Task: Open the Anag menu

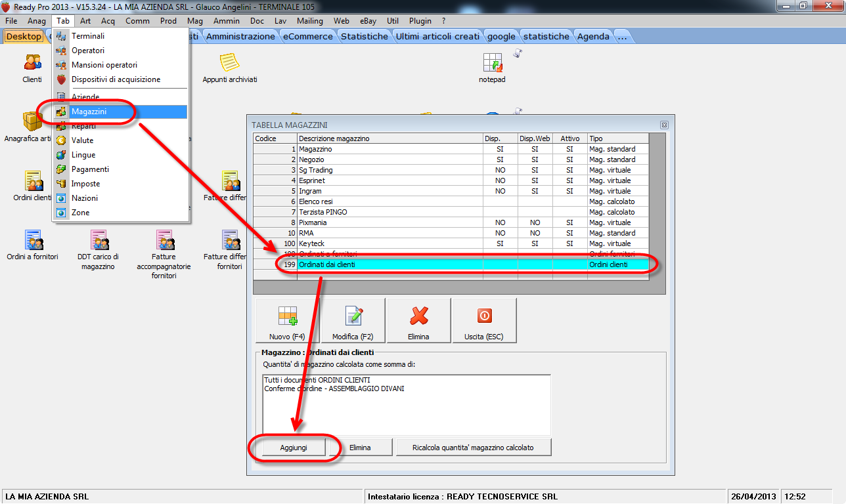Action: [37, 21]
